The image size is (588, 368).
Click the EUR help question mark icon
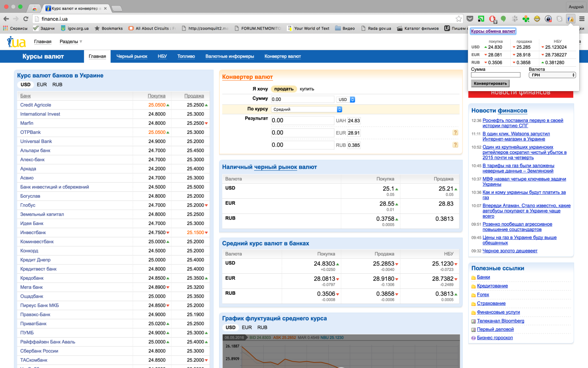455,132
